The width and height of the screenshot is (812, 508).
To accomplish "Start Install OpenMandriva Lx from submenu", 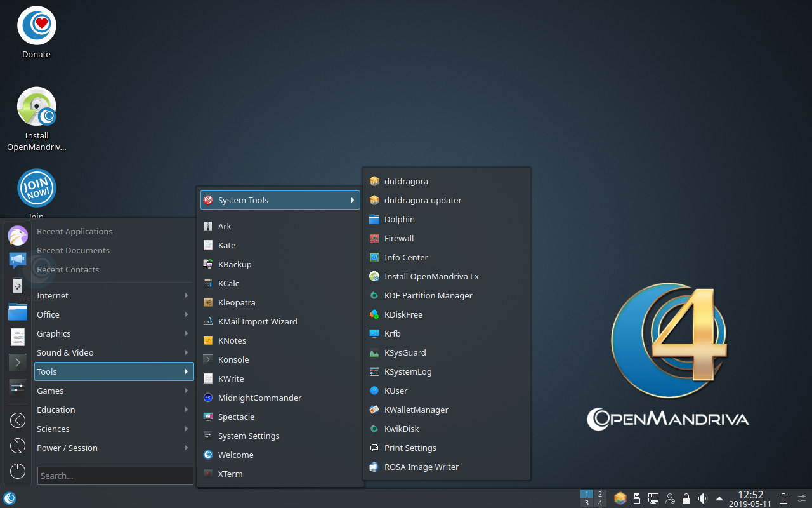I will (x=446, y=276).
